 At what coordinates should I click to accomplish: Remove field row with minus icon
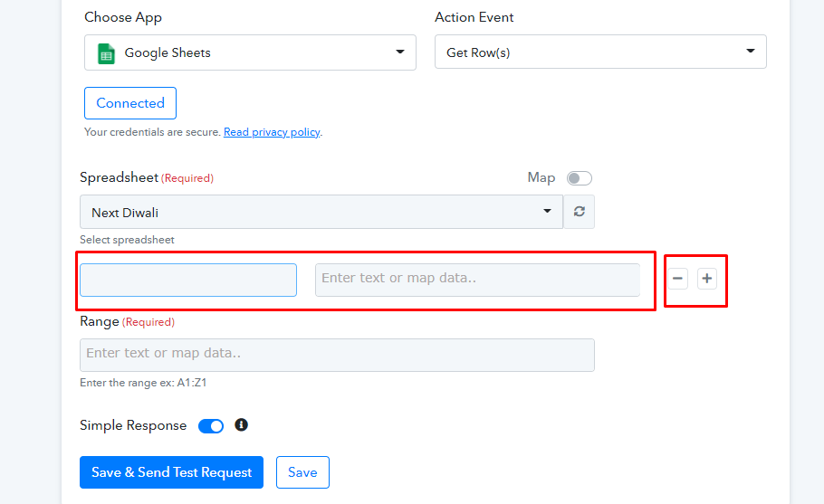[678, 279]
